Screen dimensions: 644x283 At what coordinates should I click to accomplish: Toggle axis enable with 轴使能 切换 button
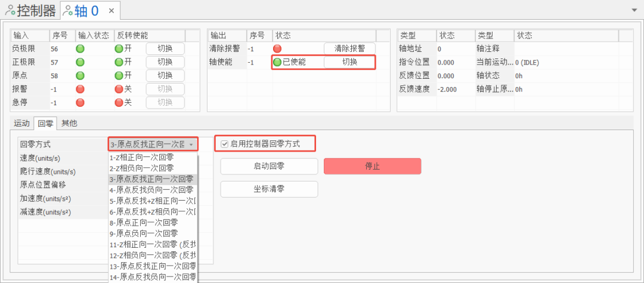tap(349, 62)
